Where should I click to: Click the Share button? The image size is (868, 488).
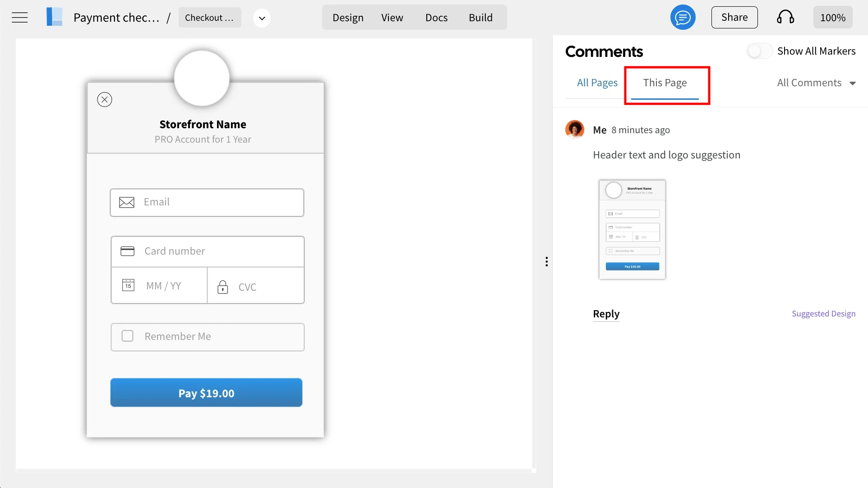(734, 18)
